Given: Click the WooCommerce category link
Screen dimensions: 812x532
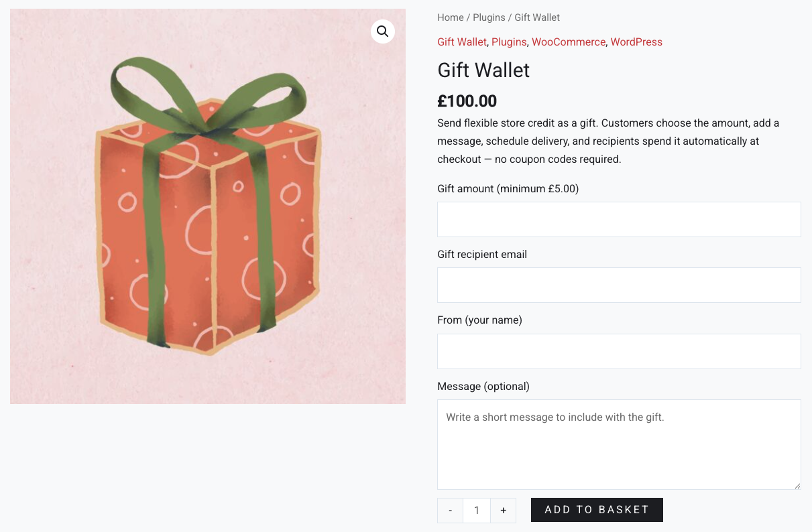Looking at the screenshot, I should tap(568, 42).
